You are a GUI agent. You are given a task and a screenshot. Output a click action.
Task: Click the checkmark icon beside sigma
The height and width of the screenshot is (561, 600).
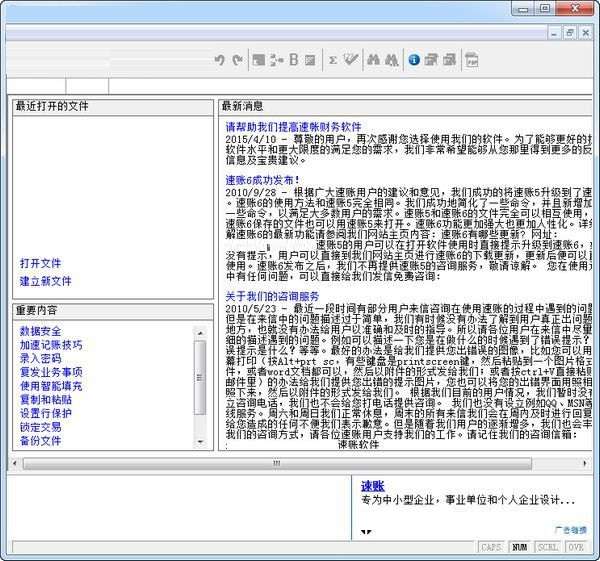coord(350,60)
